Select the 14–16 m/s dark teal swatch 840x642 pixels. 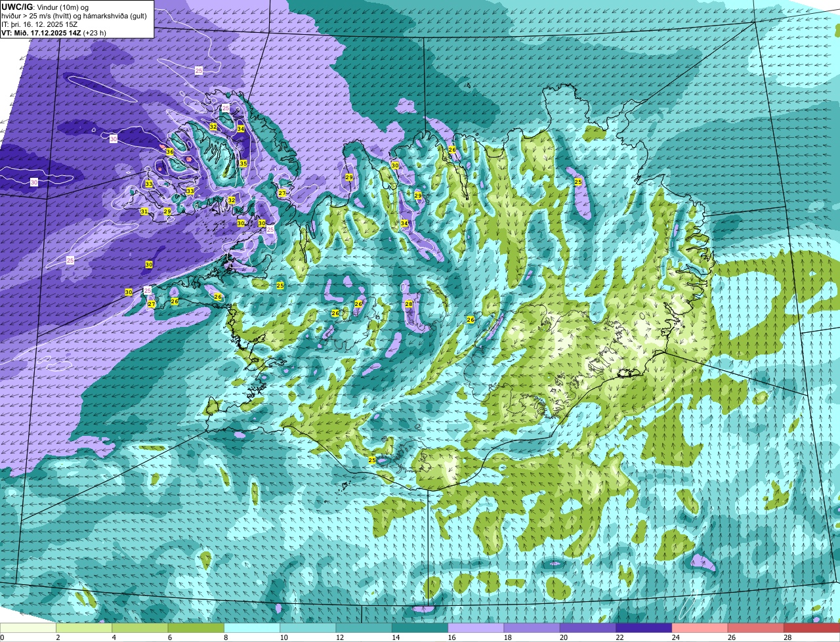[x=420, y=628]
